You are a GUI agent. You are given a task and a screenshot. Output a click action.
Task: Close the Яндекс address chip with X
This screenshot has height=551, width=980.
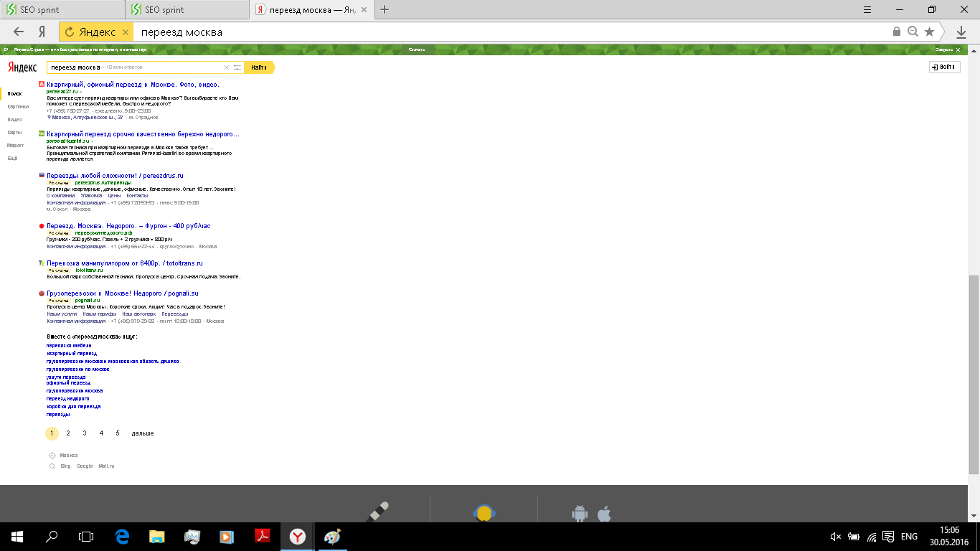point(126,32)
